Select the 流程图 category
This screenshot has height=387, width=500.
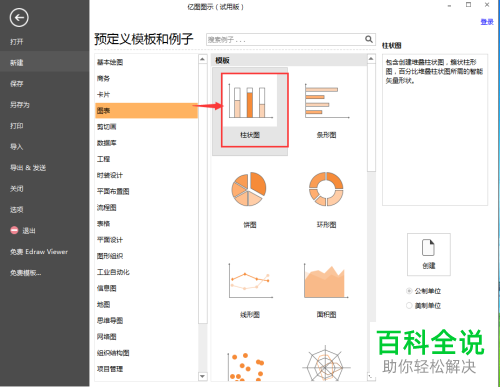tap(107, 207)
